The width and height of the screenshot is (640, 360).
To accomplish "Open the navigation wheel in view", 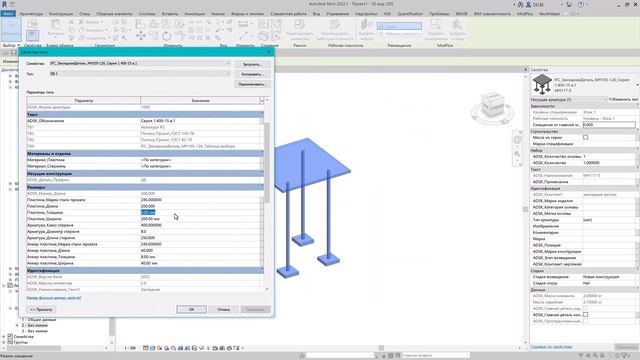I will [x=517, y=140].
